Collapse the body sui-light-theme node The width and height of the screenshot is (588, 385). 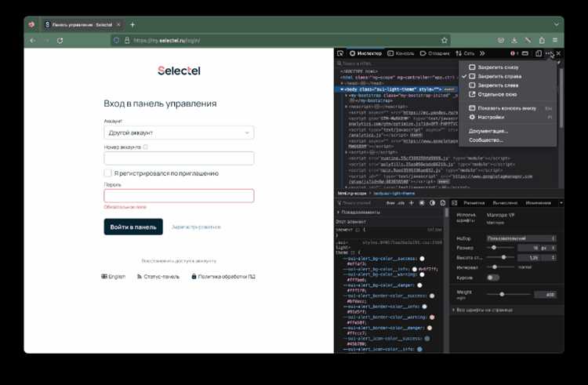(x=342, y=89)
